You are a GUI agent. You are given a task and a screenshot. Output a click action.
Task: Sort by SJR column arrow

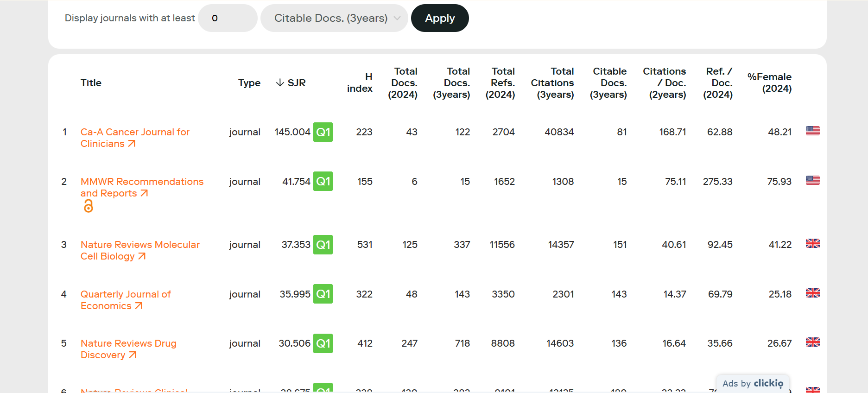click(x=280, y=82)
